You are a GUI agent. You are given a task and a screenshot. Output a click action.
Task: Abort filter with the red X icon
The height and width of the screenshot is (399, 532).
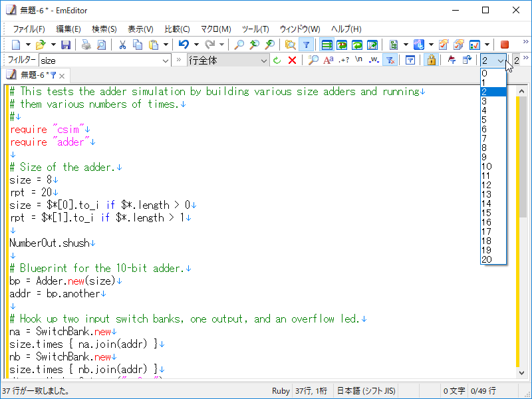pos(292,61)
